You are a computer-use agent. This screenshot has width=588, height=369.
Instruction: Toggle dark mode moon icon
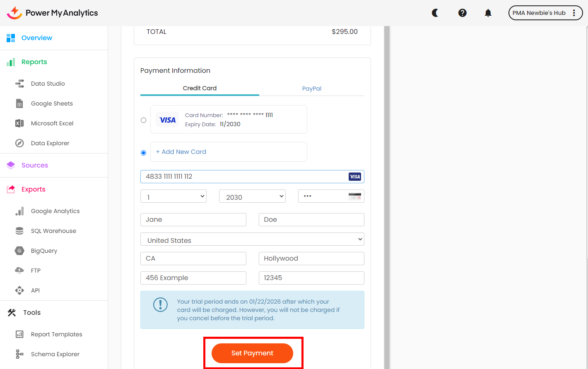[435, 13]
